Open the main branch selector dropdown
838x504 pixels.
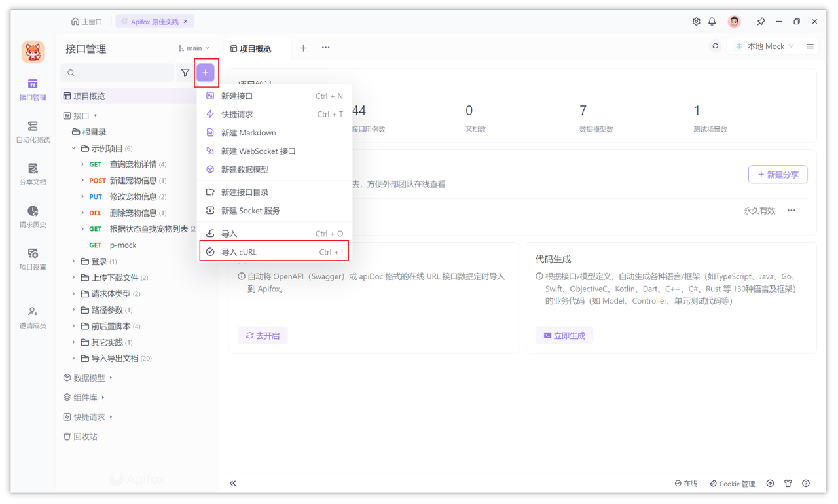(x=194, y=48)
